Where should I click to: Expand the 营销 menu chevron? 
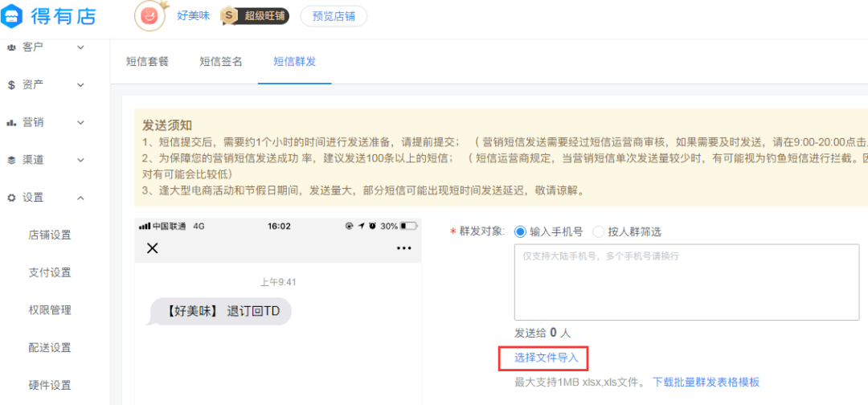coord(80,123)
